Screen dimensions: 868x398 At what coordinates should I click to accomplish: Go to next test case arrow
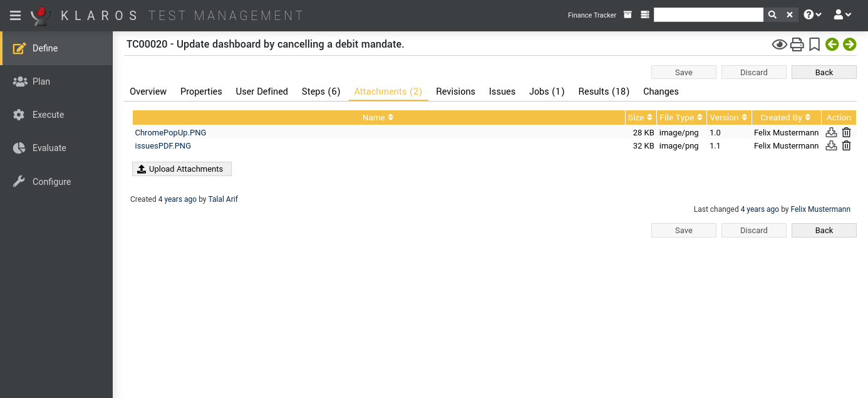(x=849, y=45)
